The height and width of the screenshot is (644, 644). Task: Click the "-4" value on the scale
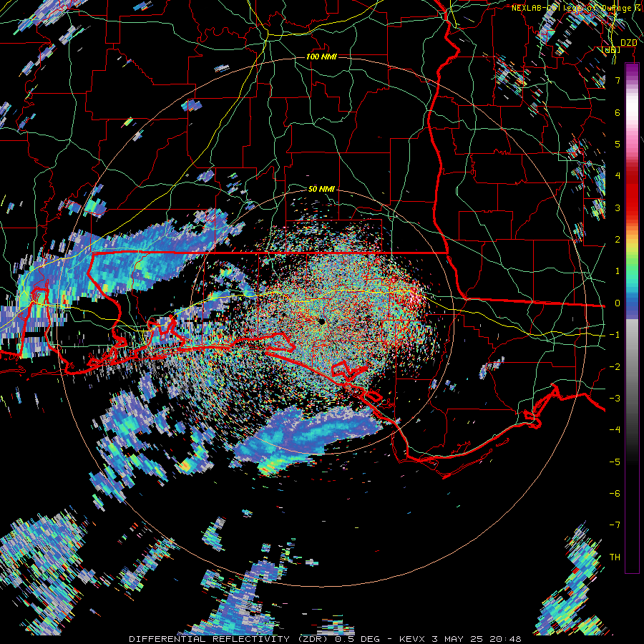point(615,430)
